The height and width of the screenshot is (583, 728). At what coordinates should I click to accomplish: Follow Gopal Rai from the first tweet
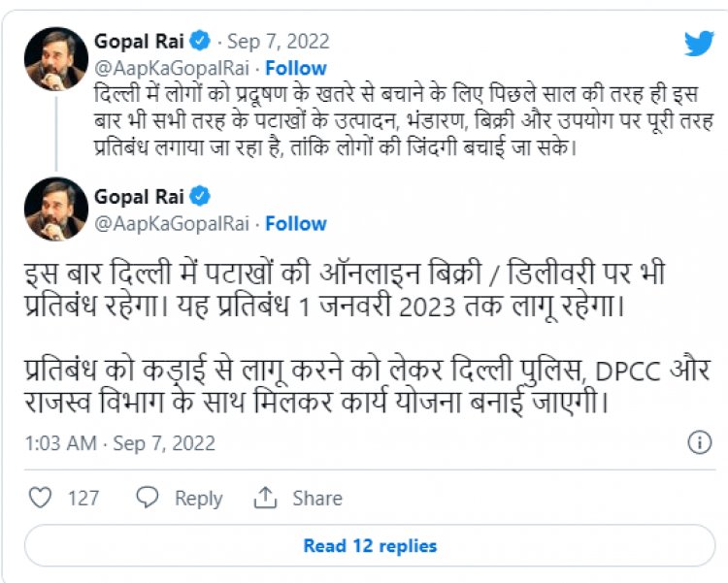(x=296, y=69)
